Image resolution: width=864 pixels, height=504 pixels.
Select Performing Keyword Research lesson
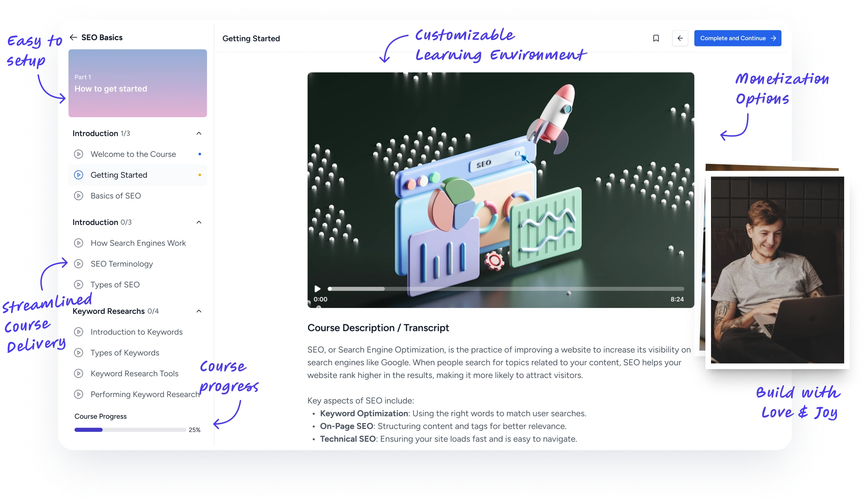pyautogui.click(x=137, y=394)
